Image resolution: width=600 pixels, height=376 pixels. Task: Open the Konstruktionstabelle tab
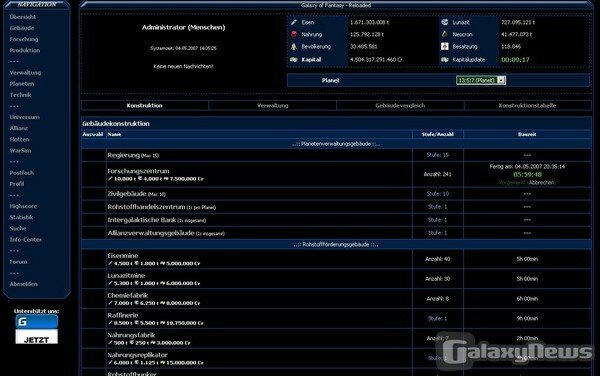pos(527,105)
